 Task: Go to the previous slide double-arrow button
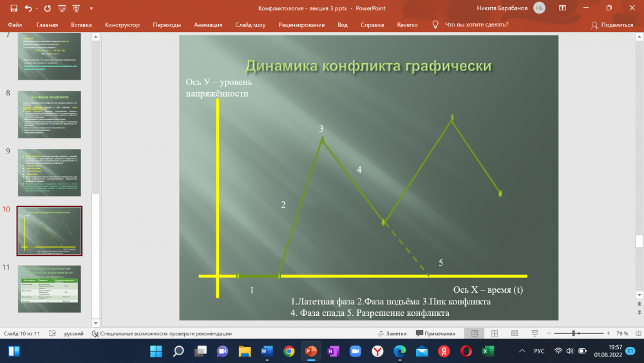pyautogui.click(x=639, y=304)
